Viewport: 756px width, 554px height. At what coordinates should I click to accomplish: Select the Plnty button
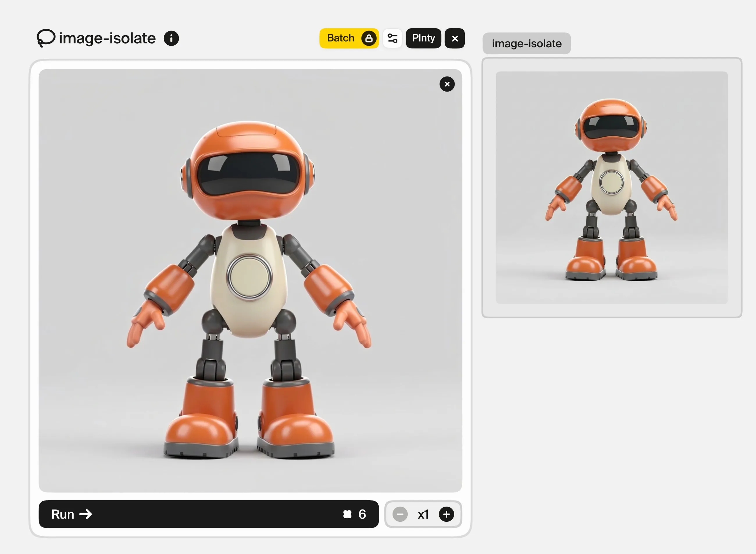(423, 38)
